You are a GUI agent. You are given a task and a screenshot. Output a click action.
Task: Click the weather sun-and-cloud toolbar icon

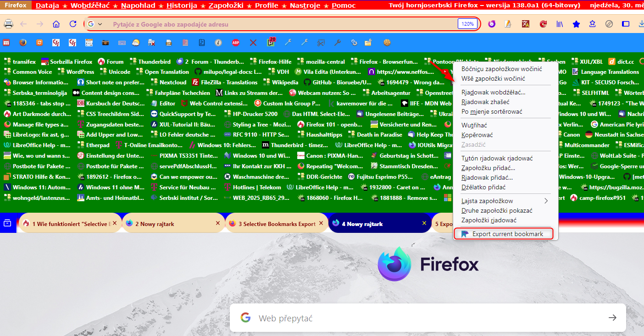click(x=136, y=43)
